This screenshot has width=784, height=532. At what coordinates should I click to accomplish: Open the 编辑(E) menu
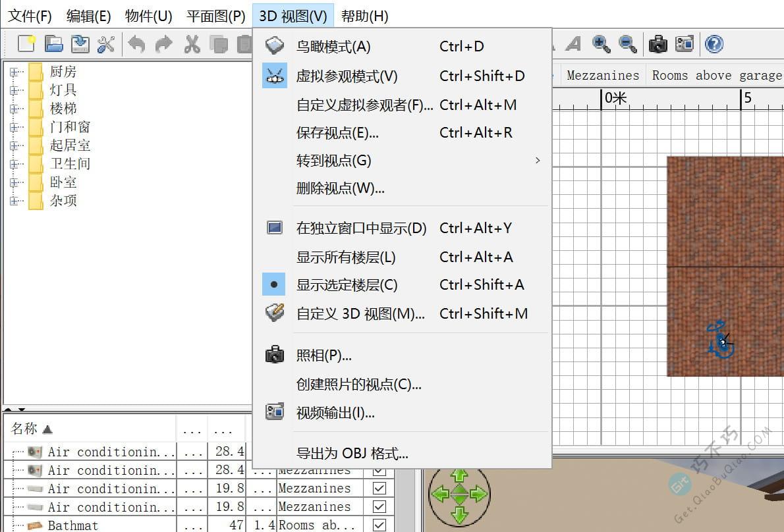click(88, 16)
